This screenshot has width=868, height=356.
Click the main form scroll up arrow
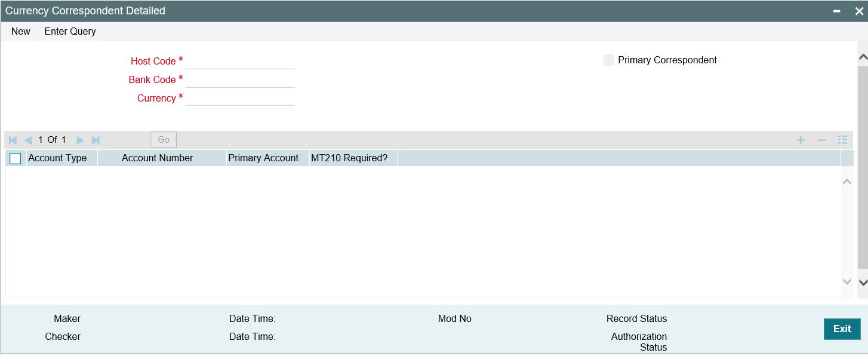(862, 58)
